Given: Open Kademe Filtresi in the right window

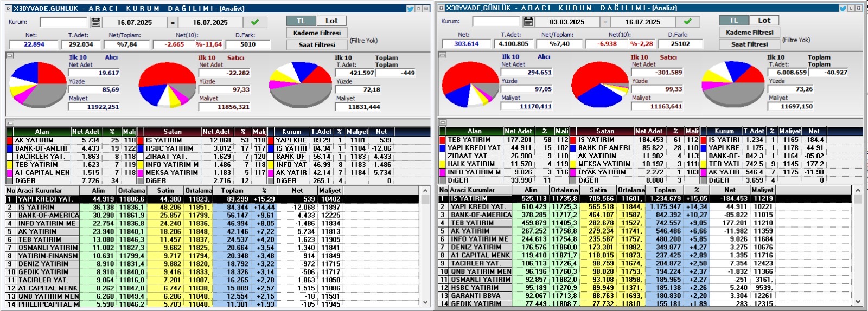Looking at the screenshot, I should tap(750, 32).
